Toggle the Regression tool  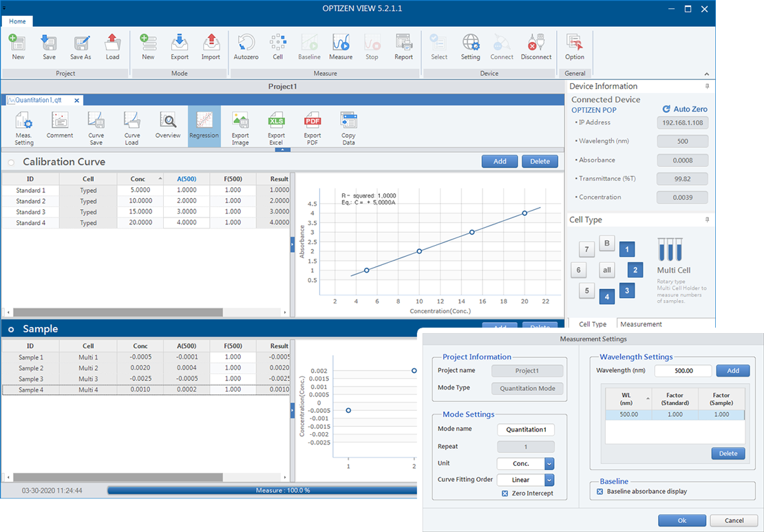[x=204, y=126]
